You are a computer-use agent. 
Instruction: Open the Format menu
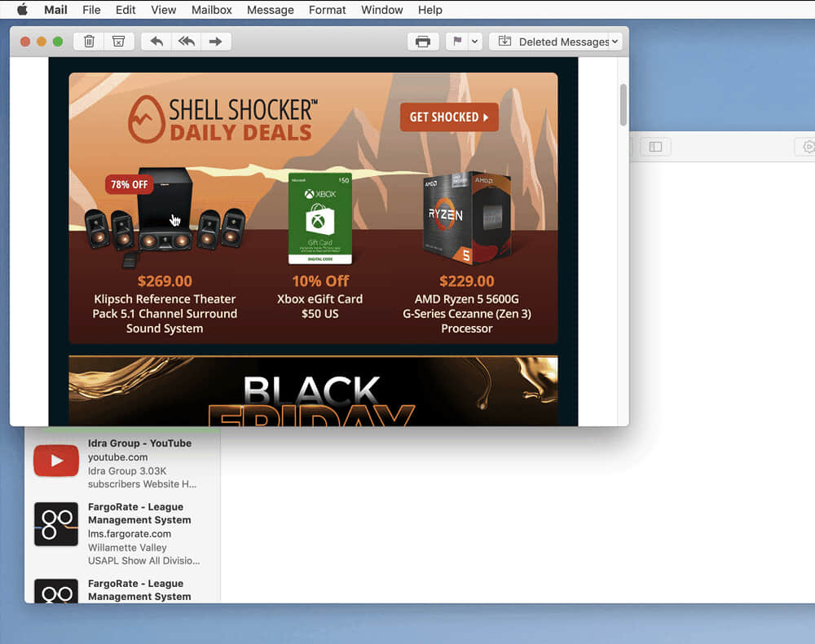coord(327,10)
